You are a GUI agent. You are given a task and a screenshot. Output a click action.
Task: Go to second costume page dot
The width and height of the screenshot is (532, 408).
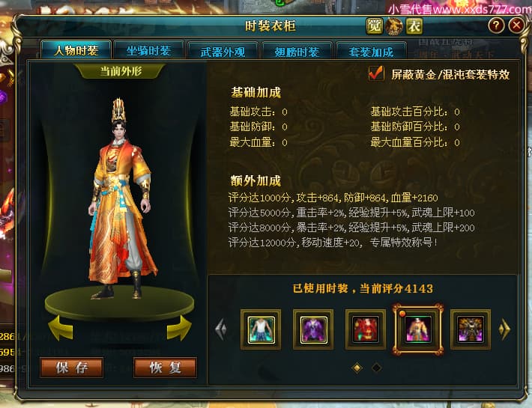point(376,368)
